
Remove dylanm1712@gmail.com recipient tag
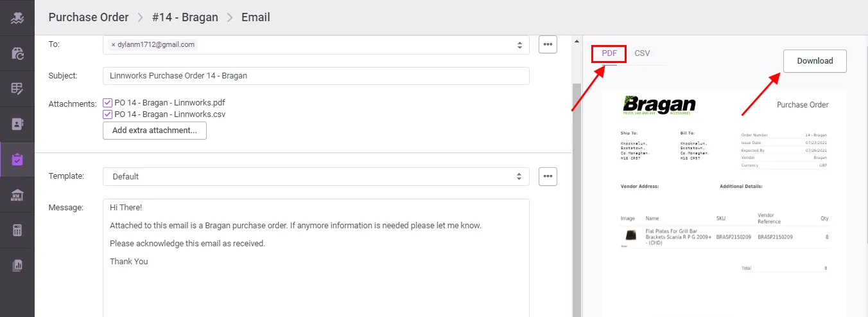[x=114, y=45]
